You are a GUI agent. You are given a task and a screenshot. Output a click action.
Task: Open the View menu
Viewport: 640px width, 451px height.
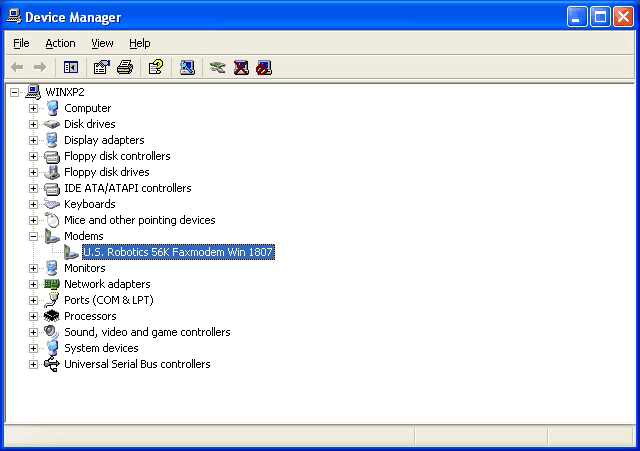(x=102, y=43)
